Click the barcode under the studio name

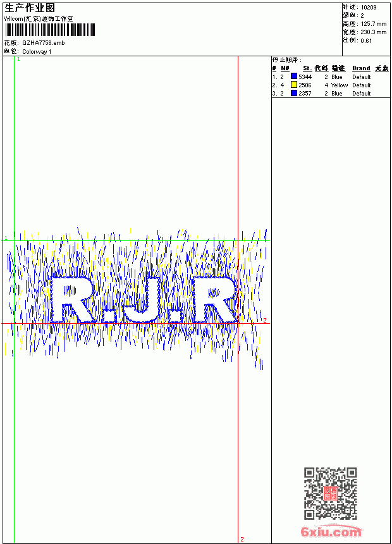[49, 30]
